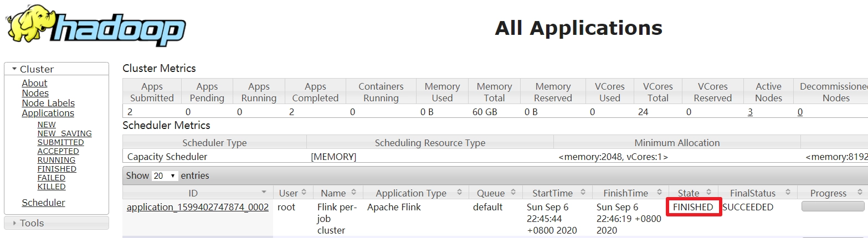Open the About link
Screen dimensions: 868x238
point(34,83)
